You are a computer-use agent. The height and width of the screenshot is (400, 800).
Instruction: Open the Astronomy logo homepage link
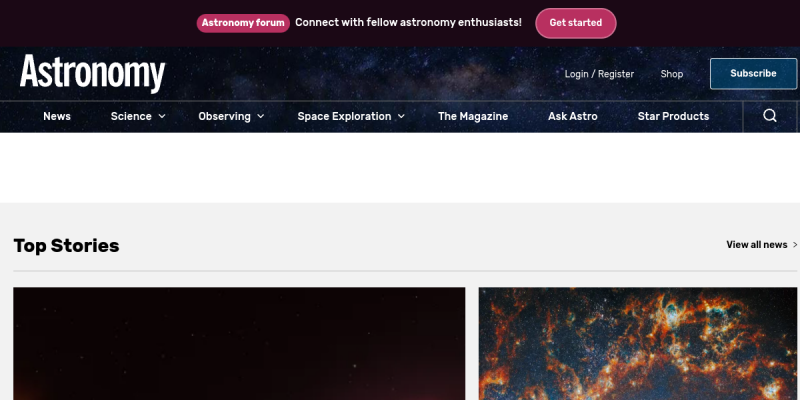(x=92, y=73)
